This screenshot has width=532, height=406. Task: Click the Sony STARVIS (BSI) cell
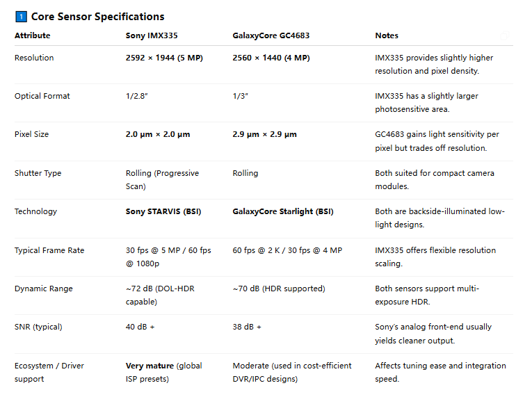click(163, 211)
